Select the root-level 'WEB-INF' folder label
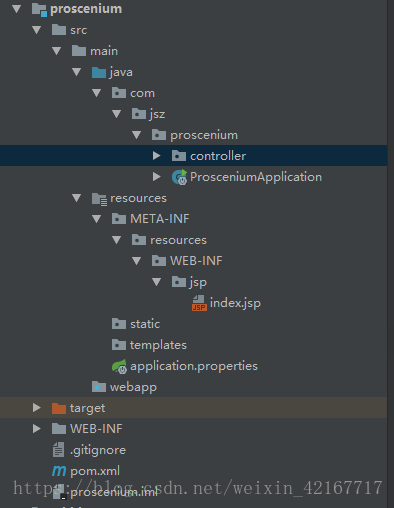Screen dimensions: 394x508 (96, 429)
